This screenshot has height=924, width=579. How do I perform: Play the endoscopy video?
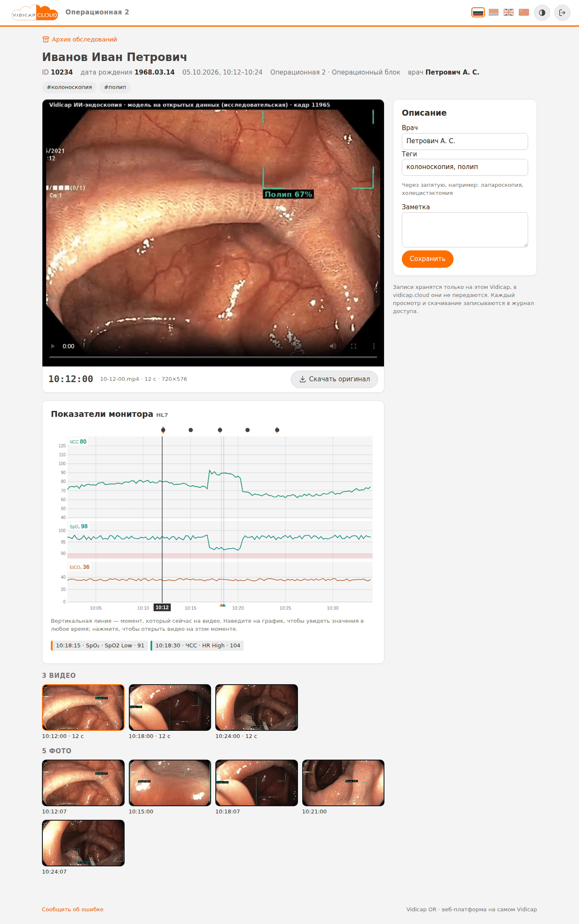53,346
